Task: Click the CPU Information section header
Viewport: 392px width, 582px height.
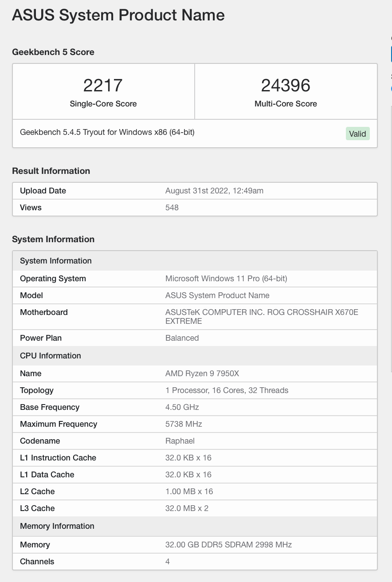Action: click(x=51, y=356)
